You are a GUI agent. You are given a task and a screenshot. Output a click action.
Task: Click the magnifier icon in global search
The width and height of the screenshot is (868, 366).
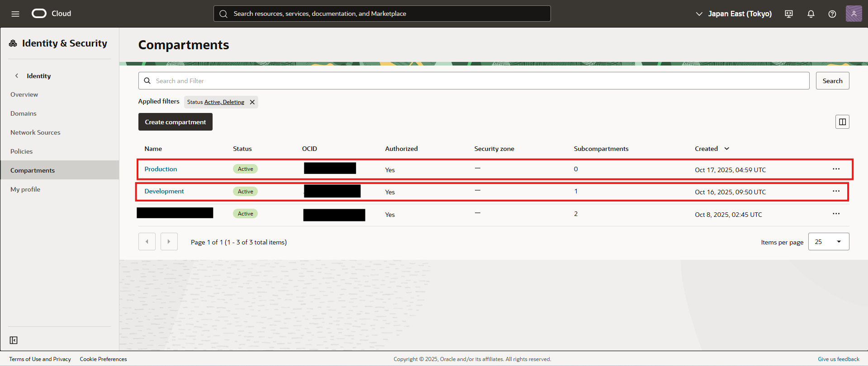coord(223,14)
